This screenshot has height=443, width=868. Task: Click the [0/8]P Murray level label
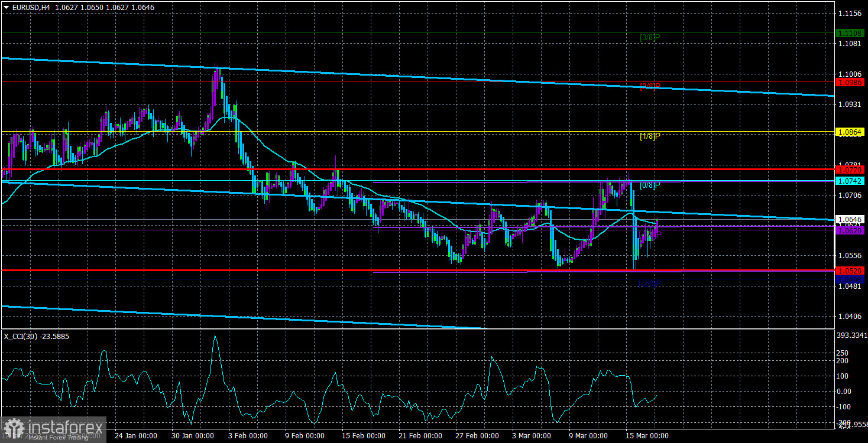(x=650, y=185)
